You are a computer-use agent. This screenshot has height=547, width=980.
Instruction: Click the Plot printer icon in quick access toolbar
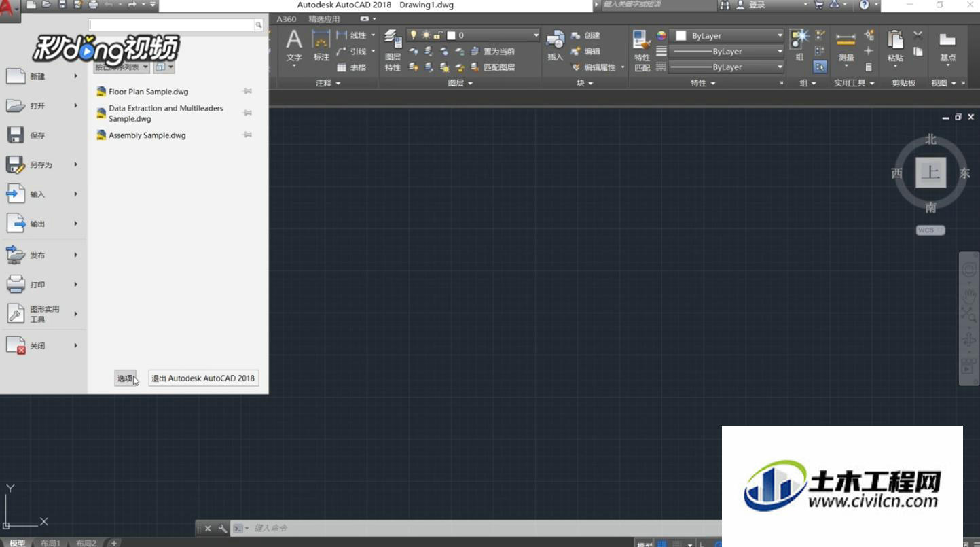pyautogui.click(x=93, y=5)
